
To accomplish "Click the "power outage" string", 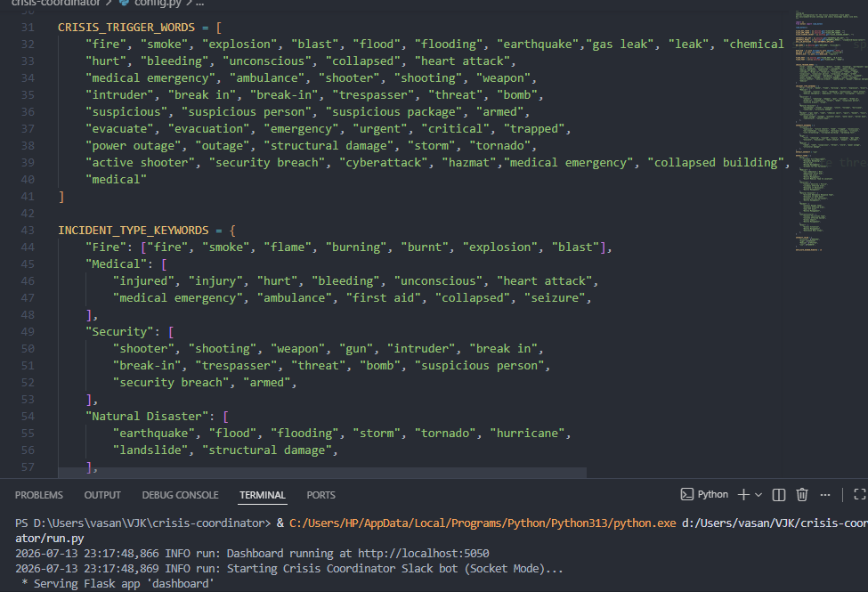I will point(133,146).
